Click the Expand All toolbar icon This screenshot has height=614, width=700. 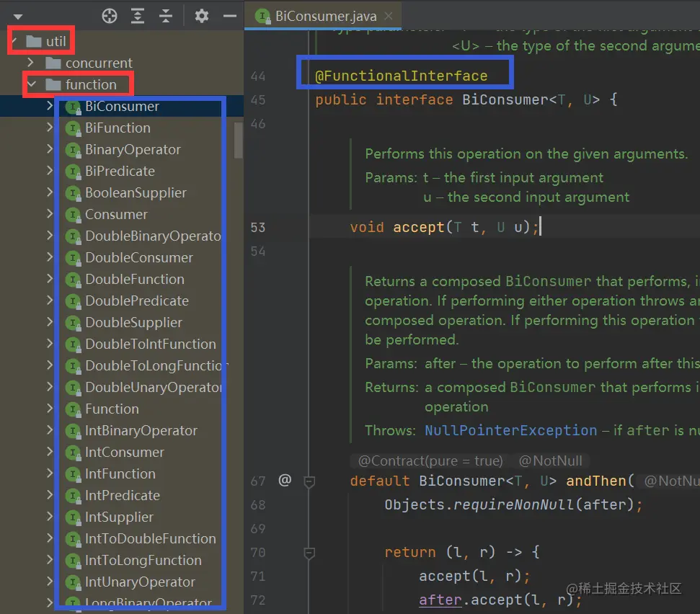(138, 16)
